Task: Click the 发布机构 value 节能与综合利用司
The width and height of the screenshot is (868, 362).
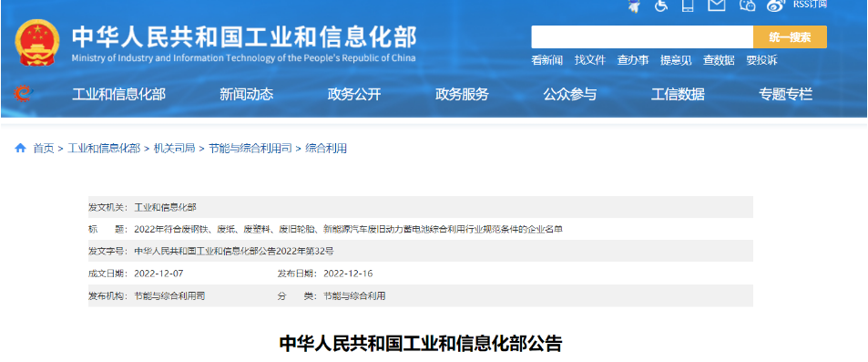Action: [x=169, y=296]
